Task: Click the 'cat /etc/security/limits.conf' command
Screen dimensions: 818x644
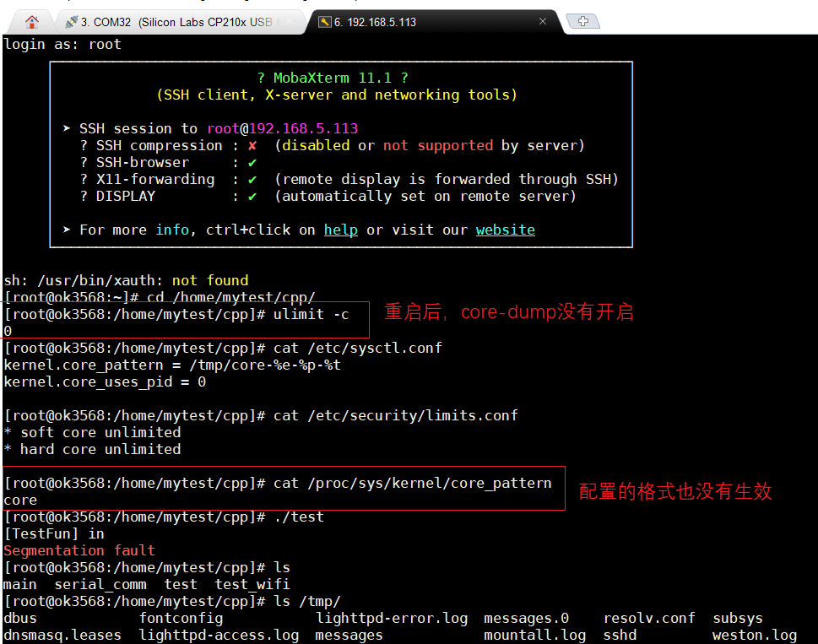Action: click(x=261, y=415)
